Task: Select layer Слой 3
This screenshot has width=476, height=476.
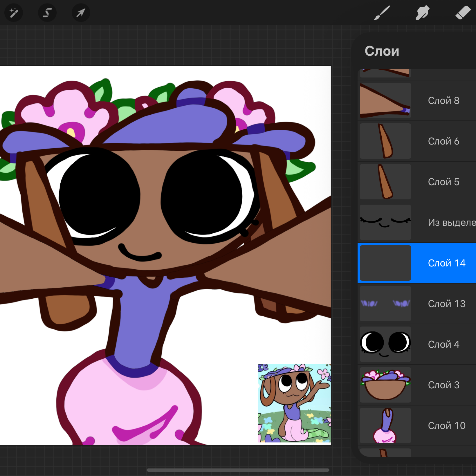Action: [417, 385]
